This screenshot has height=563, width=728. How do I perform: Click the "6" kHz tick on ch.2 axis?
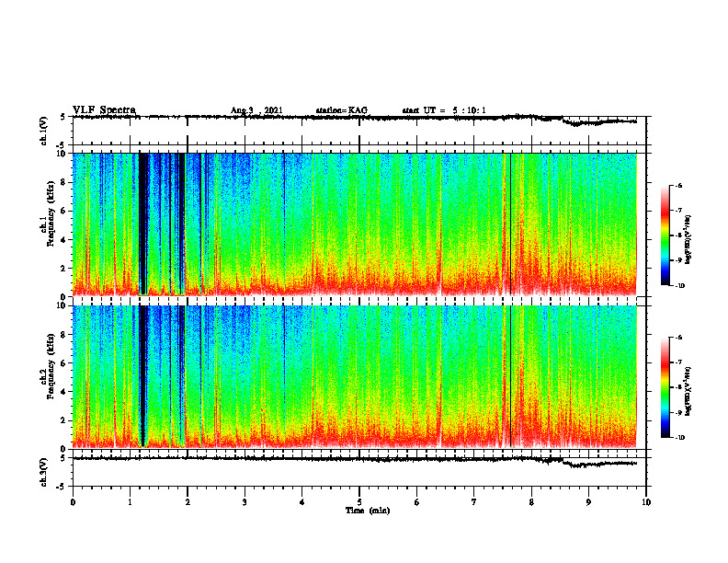pos(65,363)
